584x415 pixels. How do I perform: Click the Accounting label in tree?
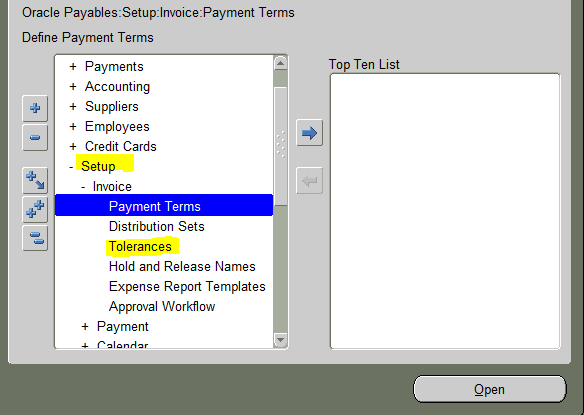coord(117,87)
